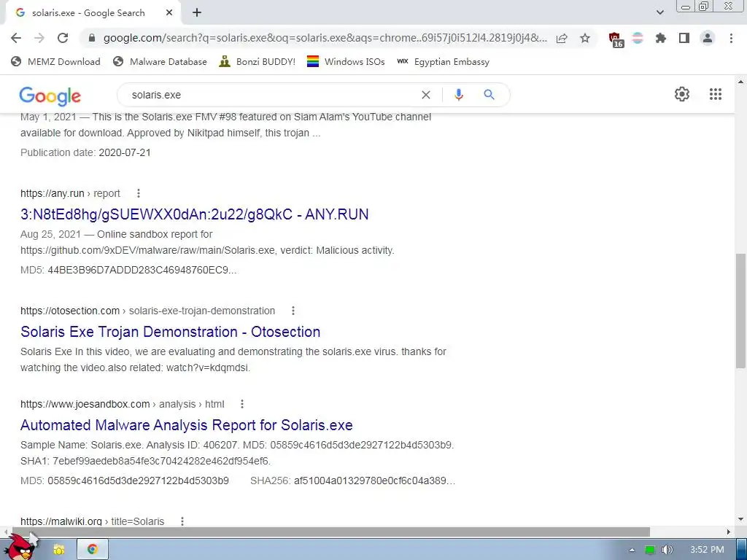This screenshot has width=747, height=560.
Task: Click the MD5 44BE3B96D7ADDD283C46948760EC9 text
Action: 128,271
